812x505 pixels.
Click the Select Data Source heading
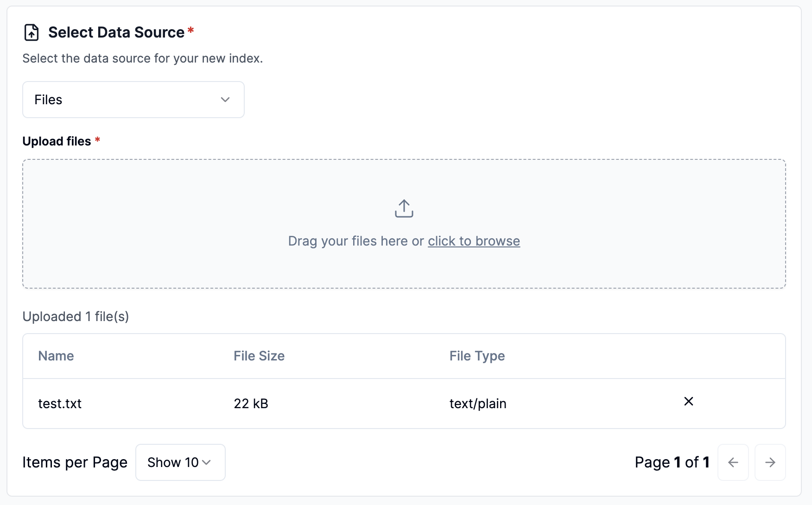click(116, 32)
